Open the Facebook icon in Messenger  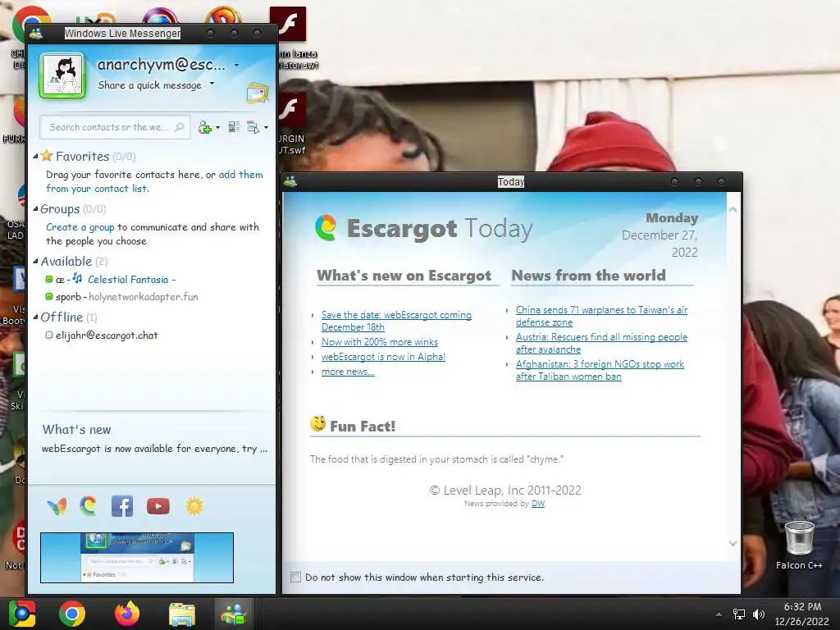(x=122, y=506)
